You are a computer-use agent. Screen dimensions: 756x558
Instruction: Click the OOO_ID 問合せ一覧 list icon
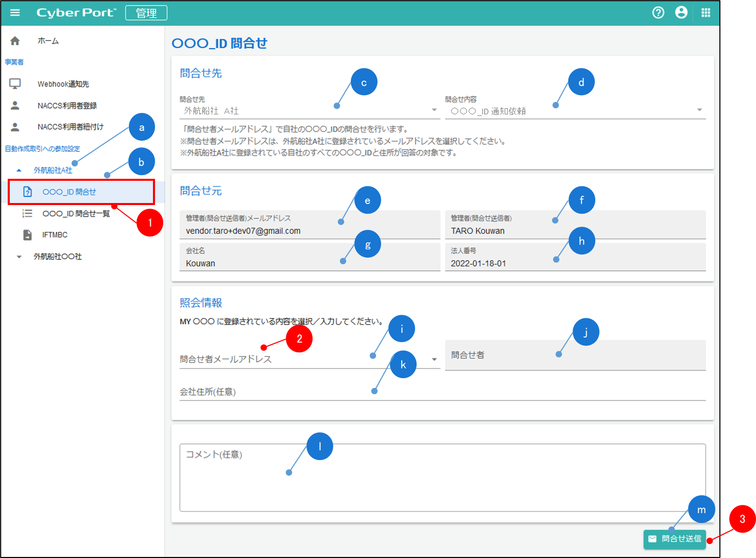point(27,213)
